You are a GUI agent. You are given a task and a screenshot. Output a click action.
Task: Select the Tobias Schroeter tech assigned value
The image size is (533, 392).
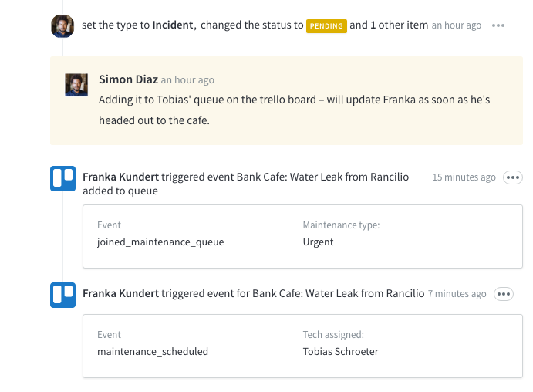point(341,351)
